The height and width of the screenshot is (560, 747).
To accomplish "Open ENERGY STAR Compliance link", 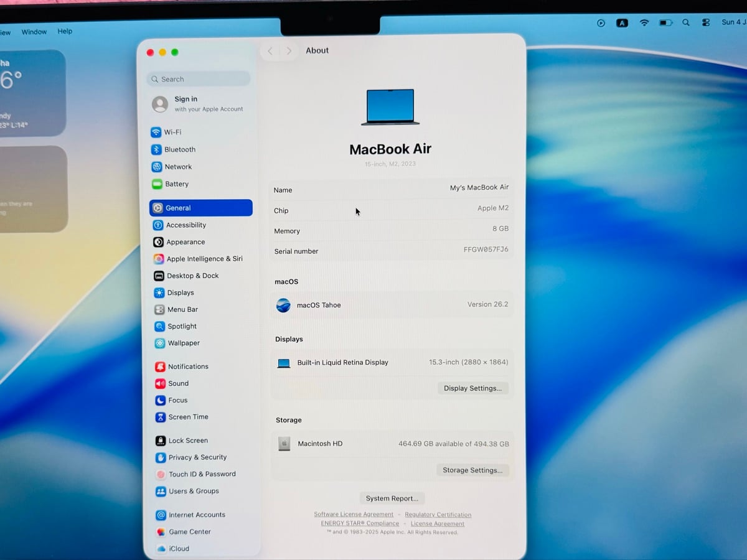I will pyautogui.click(x=360, y=523).
